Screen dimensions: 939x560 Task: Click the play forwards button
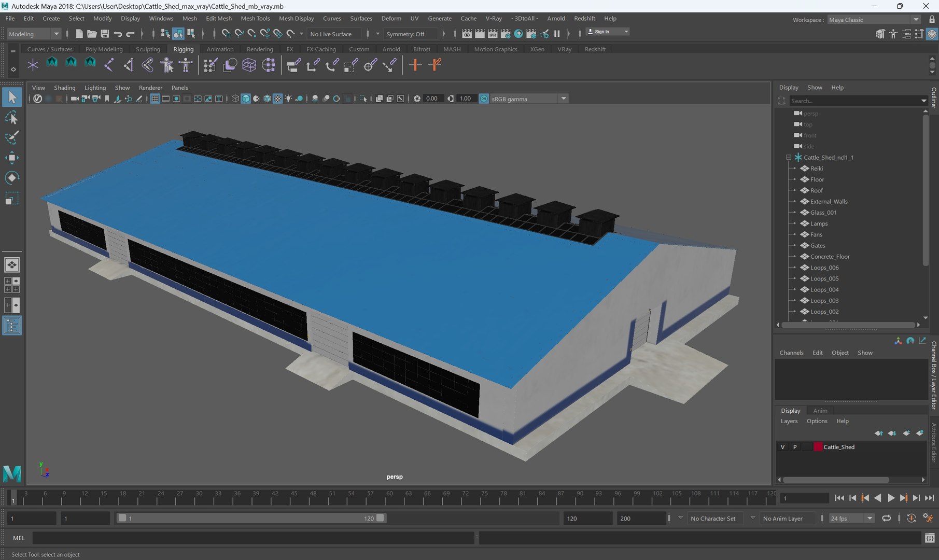click(891, 498)
